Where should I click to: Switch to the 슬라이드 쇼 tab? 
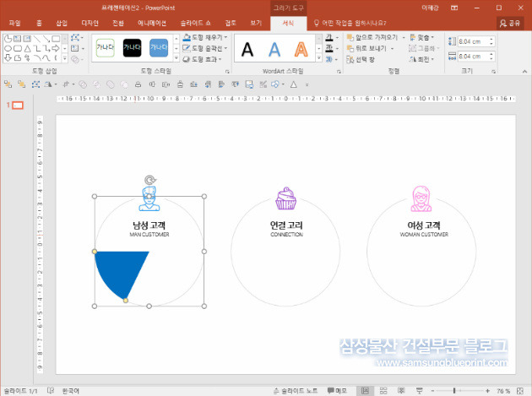click(195, 23)
